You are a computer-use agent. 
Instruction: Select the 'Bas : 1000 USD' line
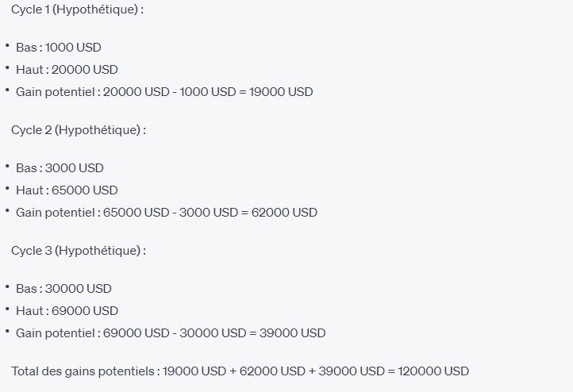[59, 48]
